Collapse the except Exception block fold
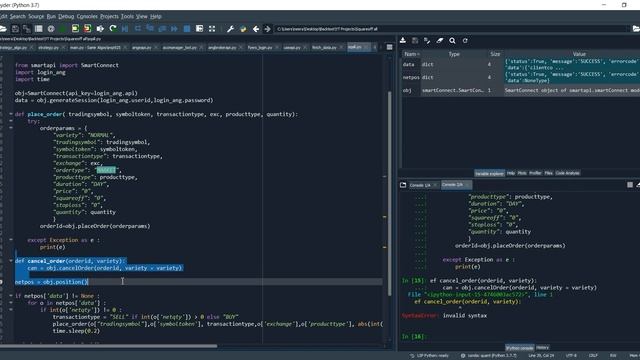 coord(11,240)
